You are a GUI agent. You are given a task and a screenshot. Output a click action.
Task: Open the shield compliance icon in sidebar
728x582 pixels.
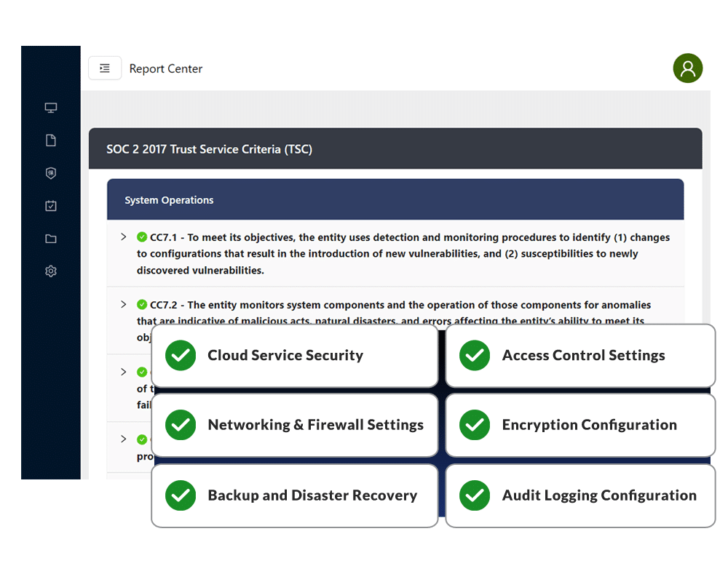click(x=51, y=172)
